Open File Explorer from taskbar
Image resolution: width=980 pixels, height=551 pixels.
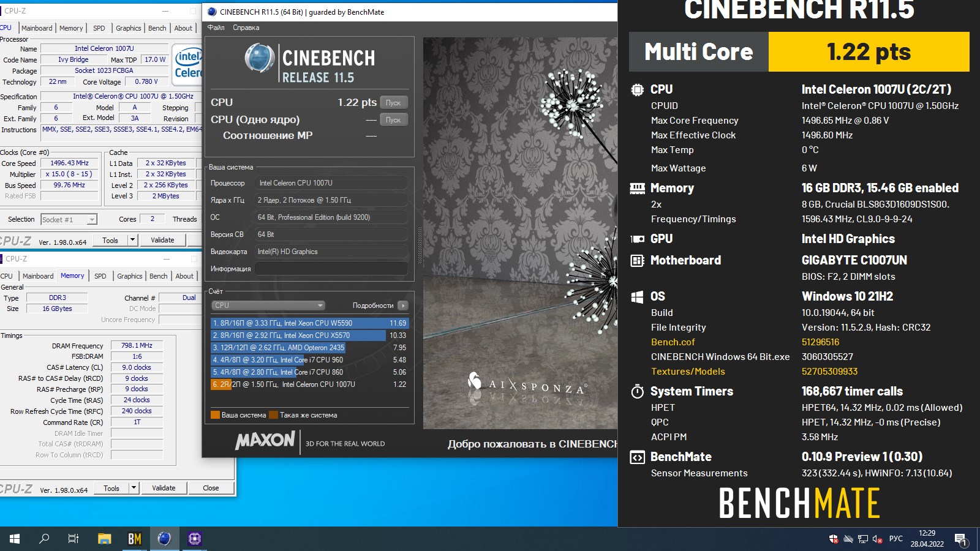click(x=105, y=539)
